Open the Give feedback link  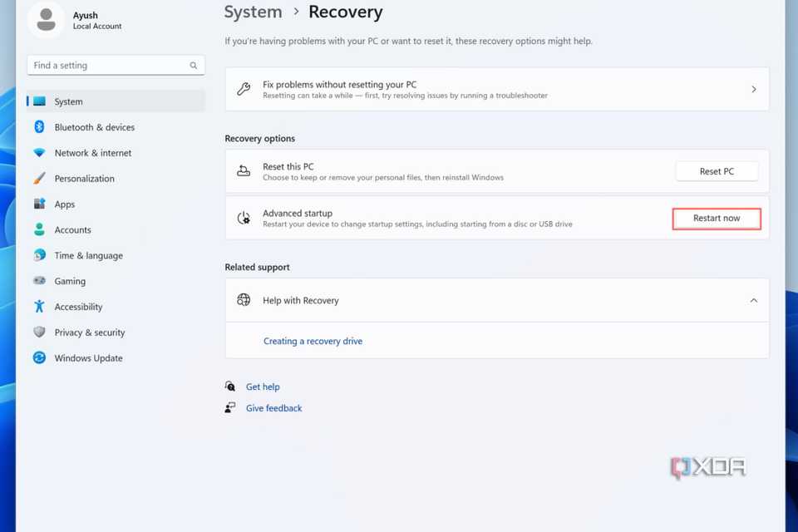coord(273,408)
